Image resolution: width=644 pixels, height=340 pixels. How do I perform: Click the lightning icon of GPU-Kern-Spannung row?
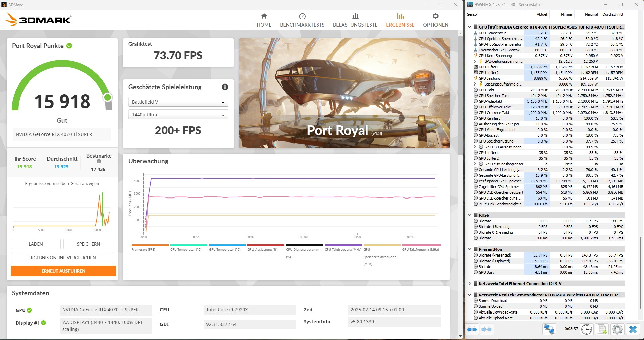click(x=475, y=56)
